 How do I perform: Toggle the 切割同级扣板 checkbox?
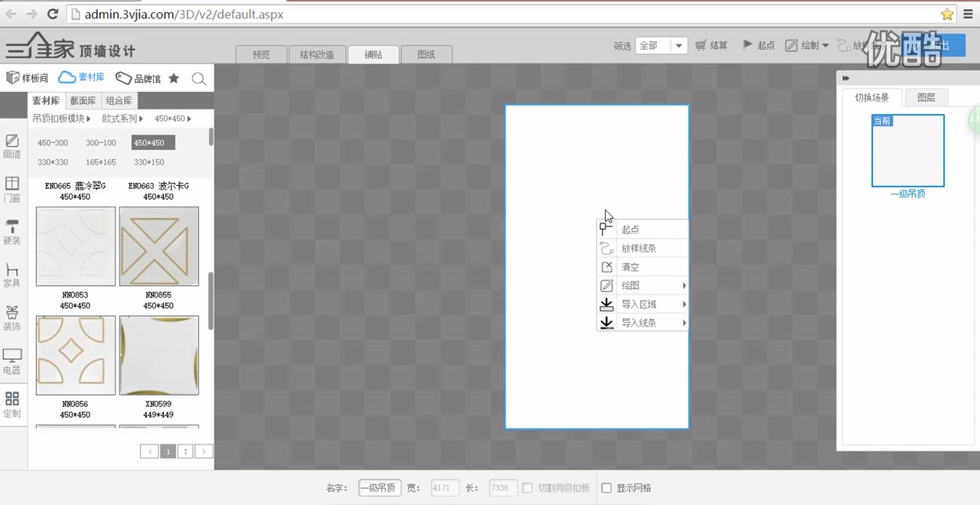(528, 488)
